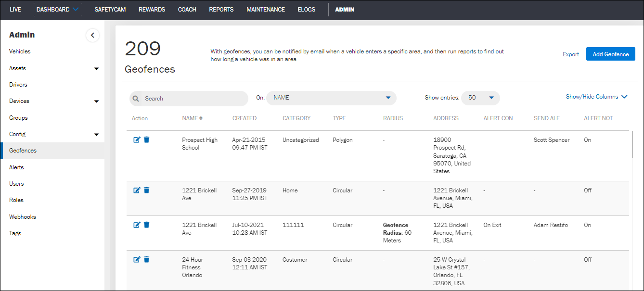Open the search-on NAME dropdown

tap(331, 98)
